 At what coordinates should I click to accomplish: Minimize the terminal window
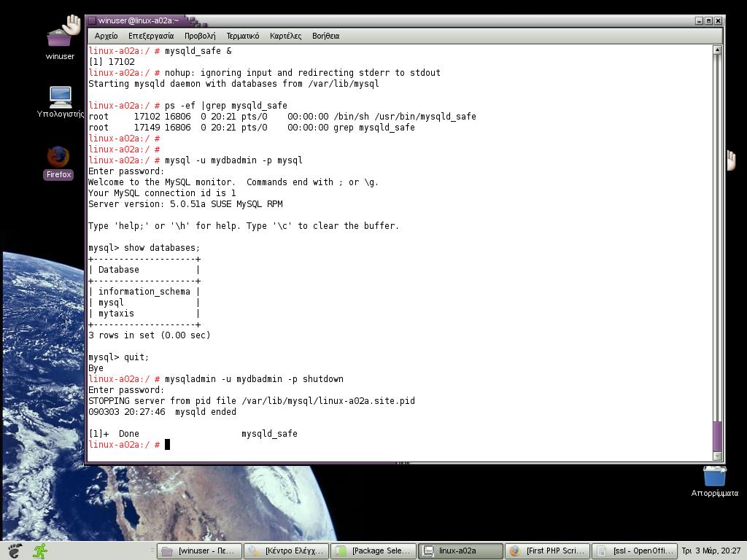pos(699,20)
